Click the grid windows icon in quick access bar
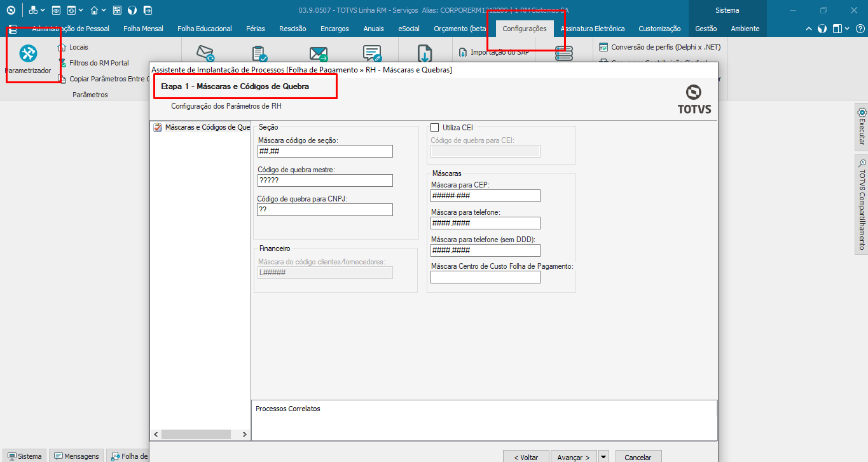Image resolution: width=868 pixels, height=462 pixels. [x=117, y=10]
